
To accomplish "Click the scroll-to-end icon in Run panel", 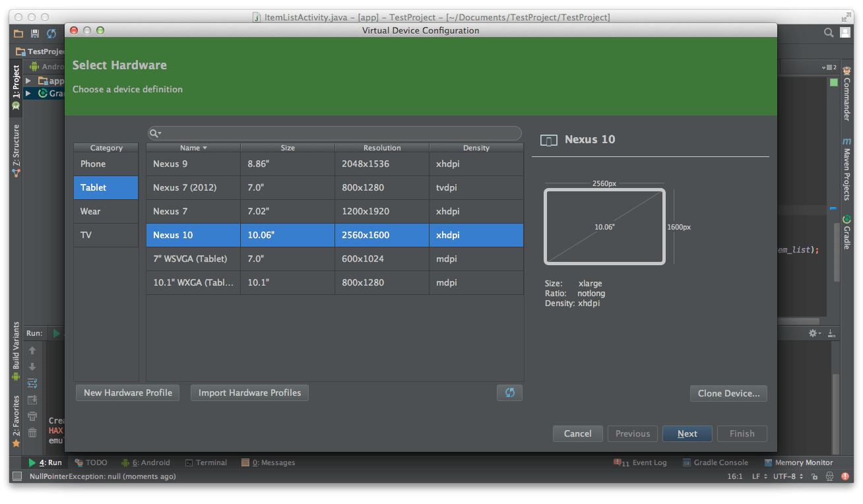I will (32, 400).
